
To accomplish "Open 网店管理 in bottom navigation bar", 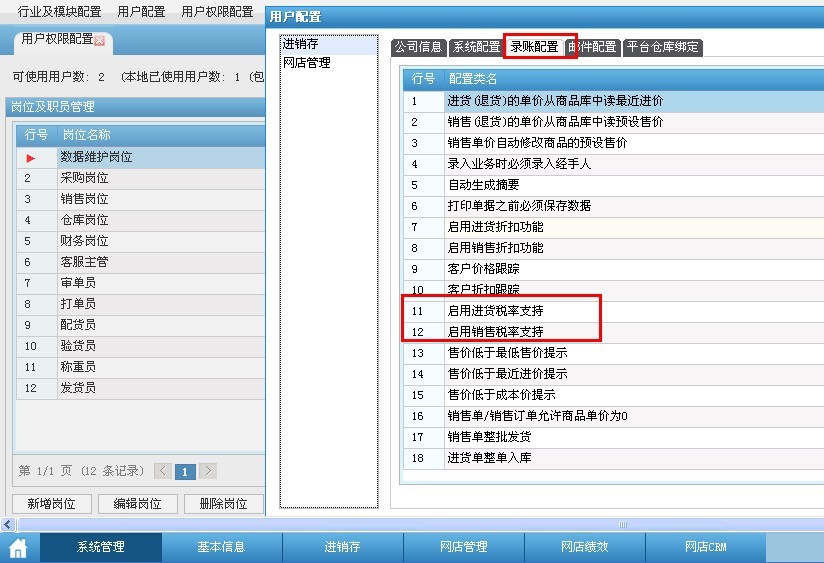I will click(x=464, y=547).
